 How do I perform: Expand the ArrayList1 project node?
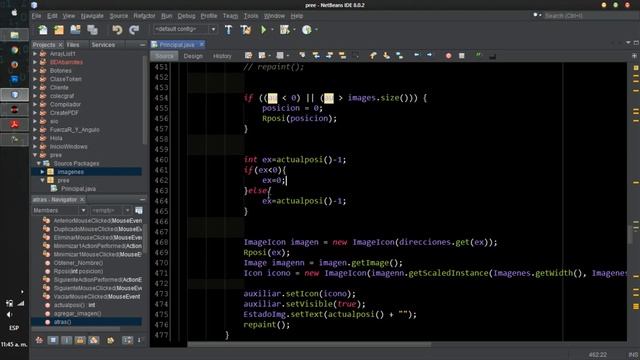pyautogui.click(x=35, y=53)
